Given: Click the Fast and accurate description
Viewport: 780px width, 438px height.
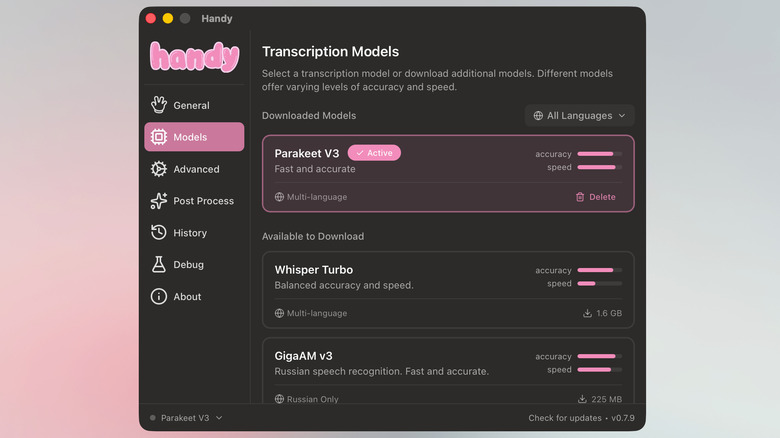Looking at the screenshot, I should (x=315, y=169).
